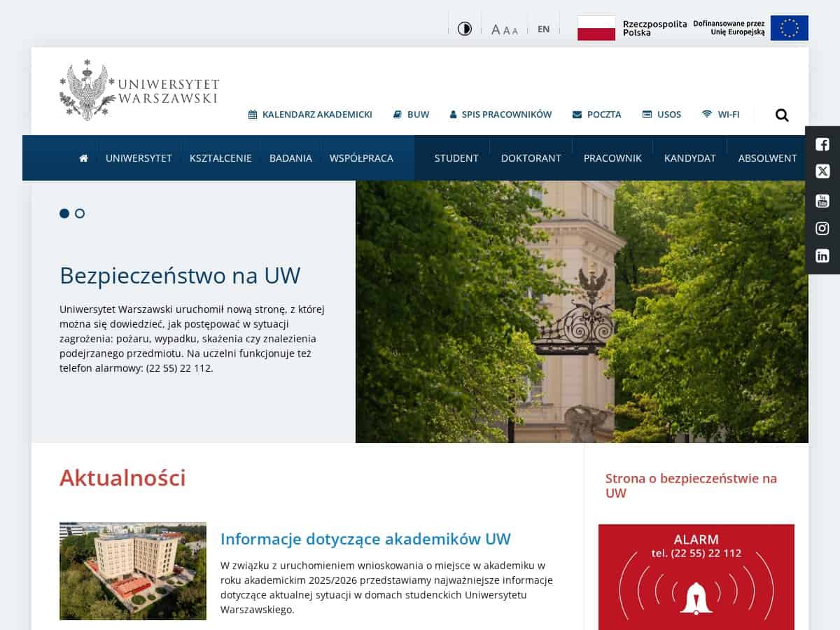Click the European Union flag logo
The height and width of the screenshot is (630, 840).
[750, 28]
